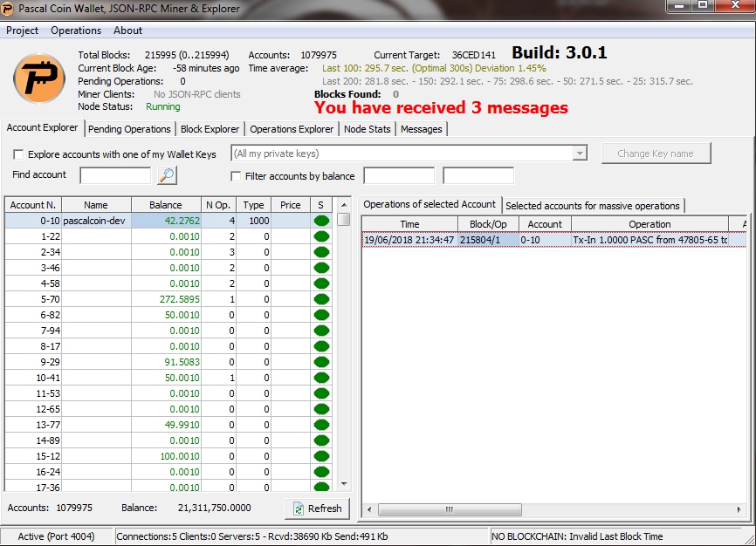Open the Messages tab
The width and height of the screenshot is (756, 546).
pyautogui.click(x=422, y=129)
